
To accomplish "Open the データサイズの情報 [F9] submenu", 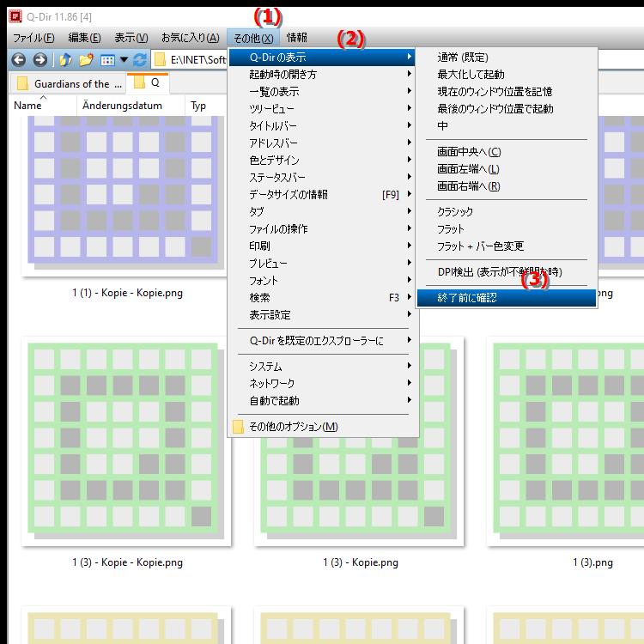I will click(322, 195).
